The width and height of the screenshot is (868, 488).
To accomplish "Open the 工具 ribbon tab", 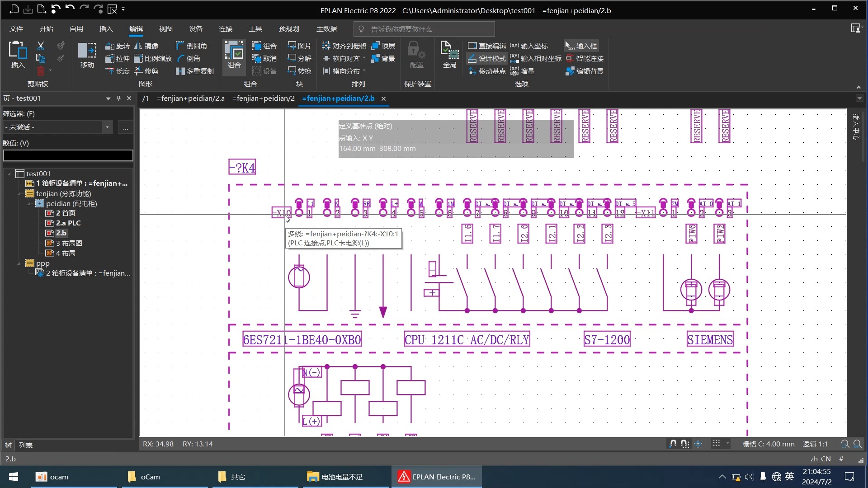I will [x=255, y=28].
